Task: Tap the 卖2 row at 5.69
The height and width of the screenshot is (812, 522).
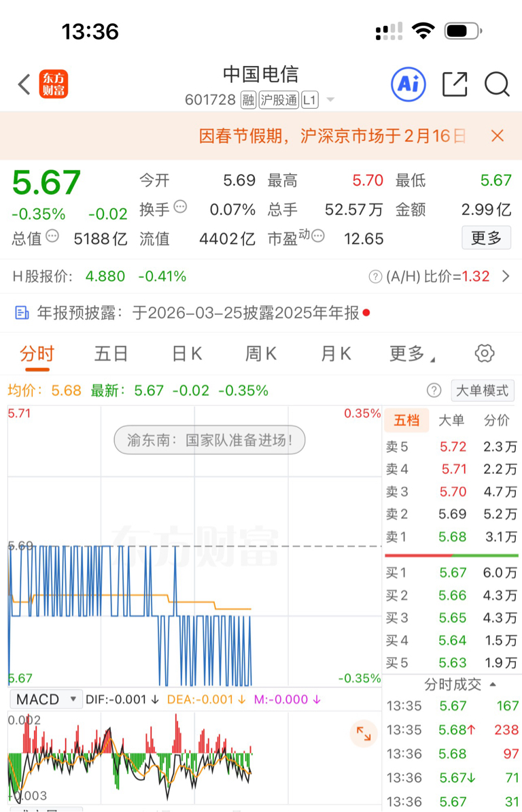Action: (451, 514)
